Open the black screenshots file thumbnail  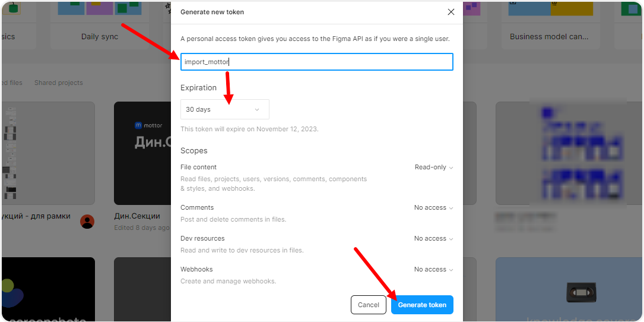pos(49,289)
